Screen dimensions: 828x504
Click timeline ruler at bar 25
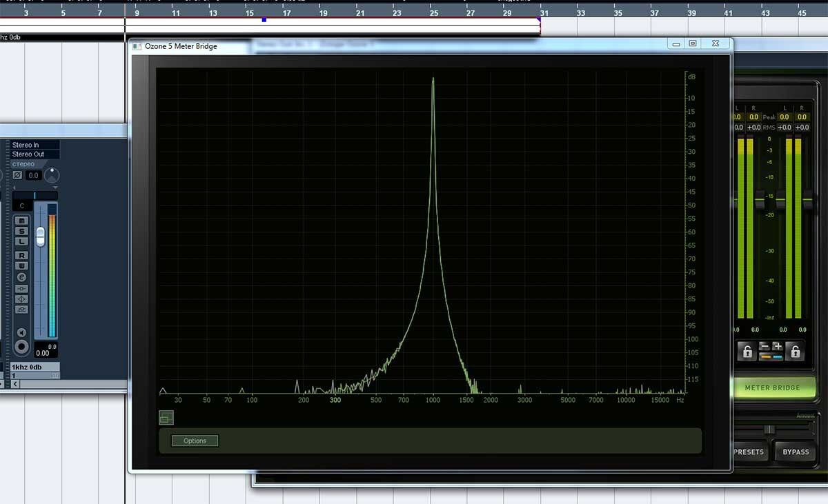point(433,12)
